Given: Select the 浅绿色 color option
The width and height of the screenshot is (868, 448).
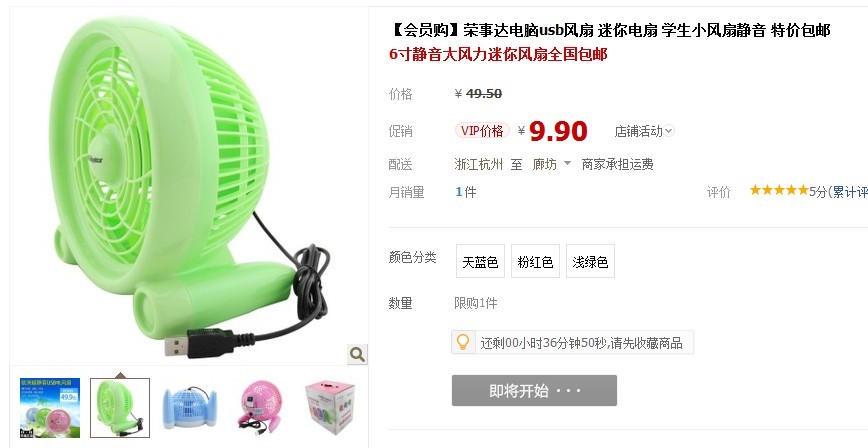Looking at the screenshot, I should (590, 261).
